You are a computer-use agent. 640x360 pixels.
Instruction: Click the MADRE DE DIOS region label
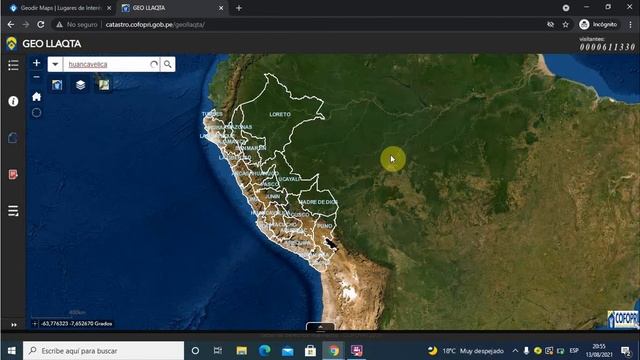[318, 202]
